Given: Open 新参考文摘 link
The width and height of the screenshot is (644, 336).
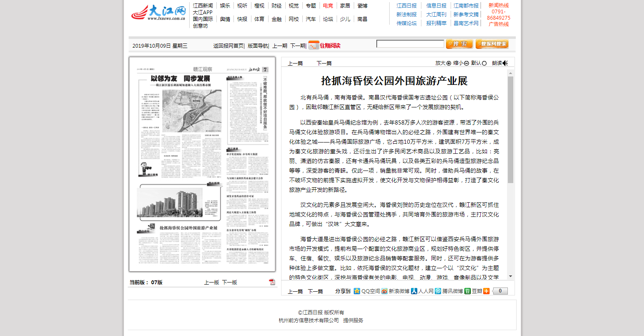Looking at the screenshot, I should tap(466, 15).
